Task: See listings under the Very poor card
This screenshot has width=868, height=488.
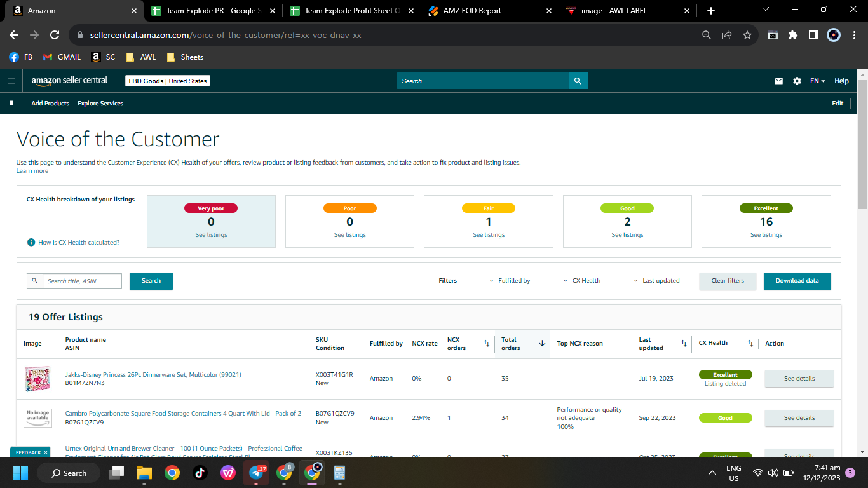Action: click(212, 235)
